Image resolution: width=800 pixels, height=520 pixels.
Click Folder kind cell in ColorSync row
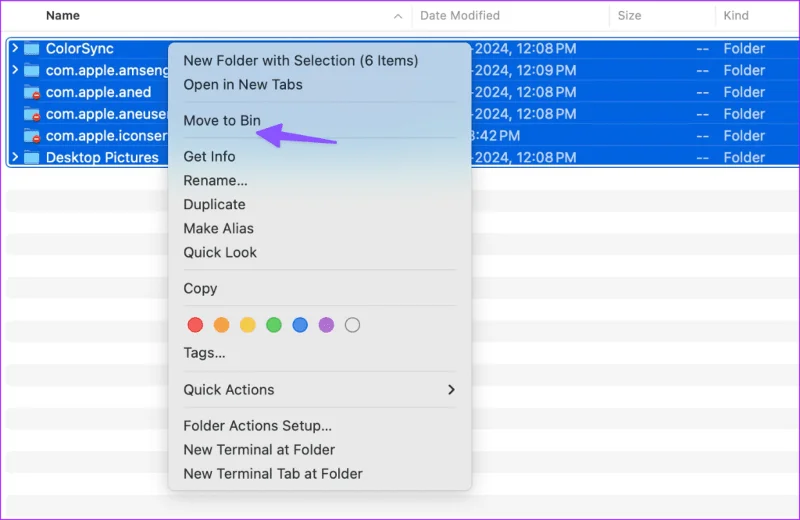click(744, 48)
